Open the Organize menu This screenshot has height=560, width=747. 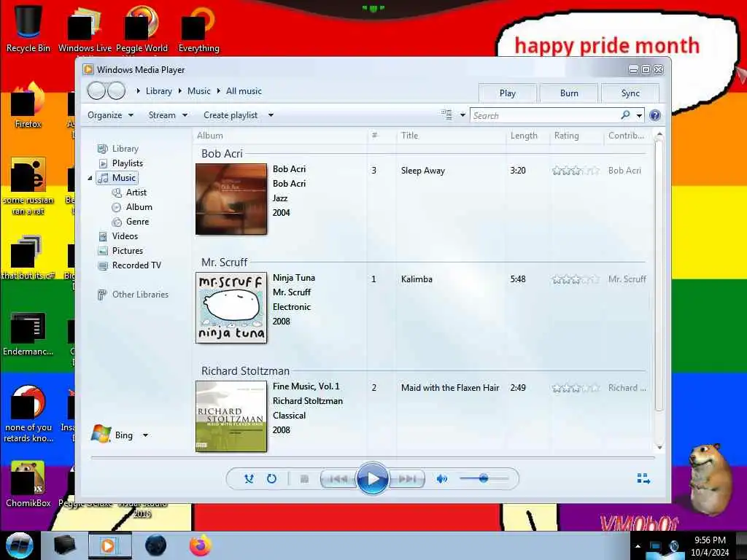[110, 115]
